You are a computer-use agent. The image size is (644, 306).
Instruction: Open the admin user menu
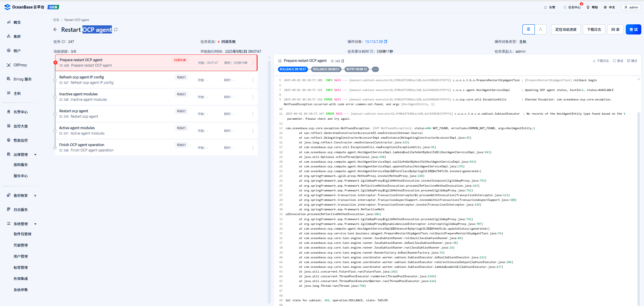(631, 7)
